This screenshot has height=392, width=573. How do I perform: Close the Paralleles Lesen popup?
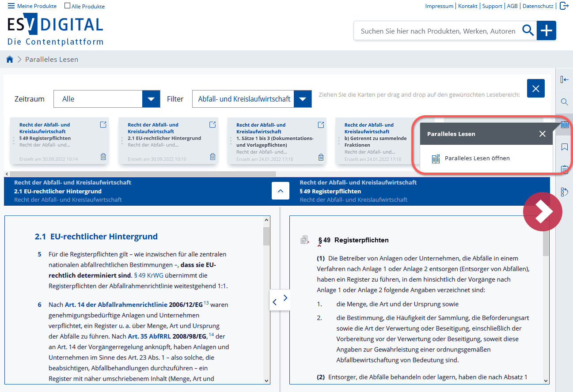[x=543, y=134]
